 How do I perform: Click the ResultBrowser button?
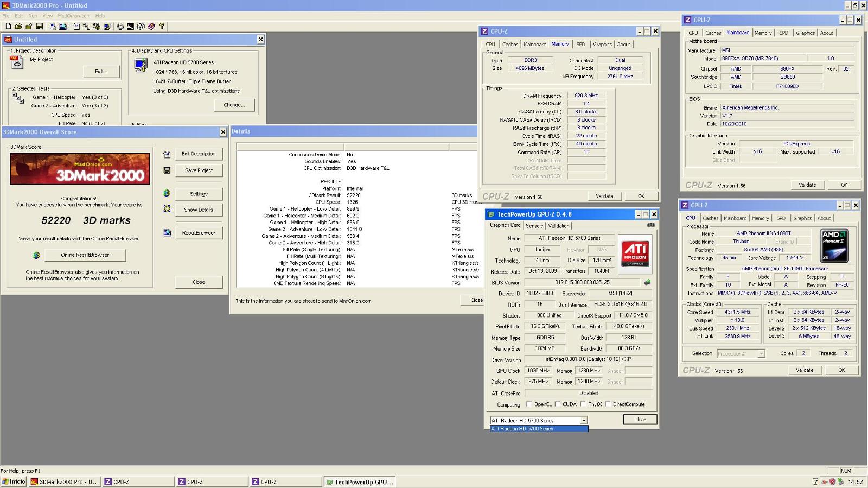(x=199, y=233)
